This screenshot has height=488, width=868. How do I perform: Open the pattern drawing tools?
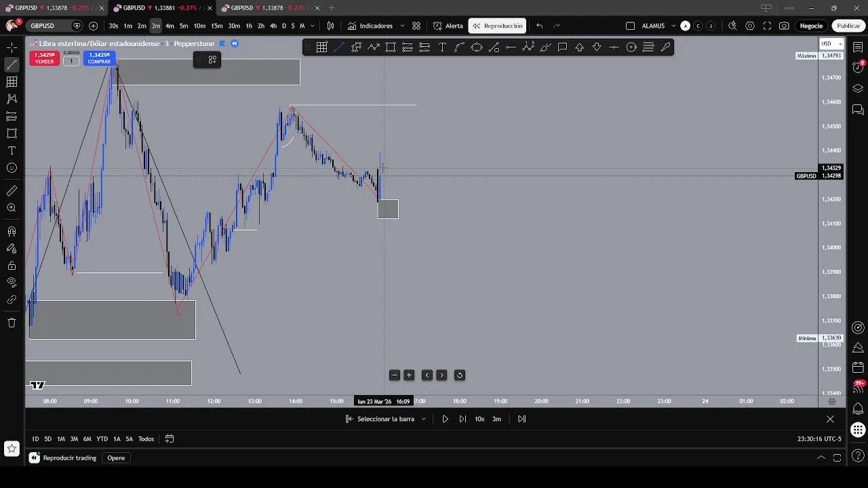[12, 99]
